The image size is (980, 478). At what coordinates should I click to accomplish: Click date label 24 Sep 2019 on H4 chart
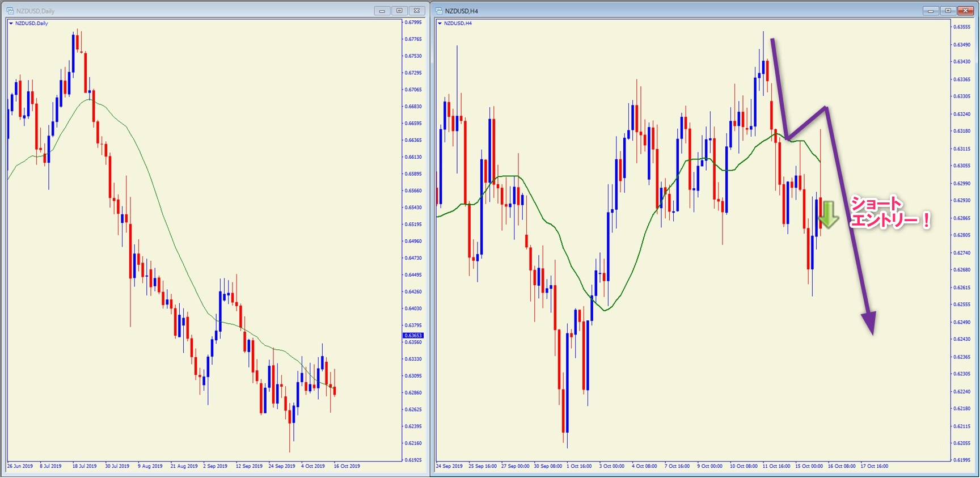click(449, 466)
